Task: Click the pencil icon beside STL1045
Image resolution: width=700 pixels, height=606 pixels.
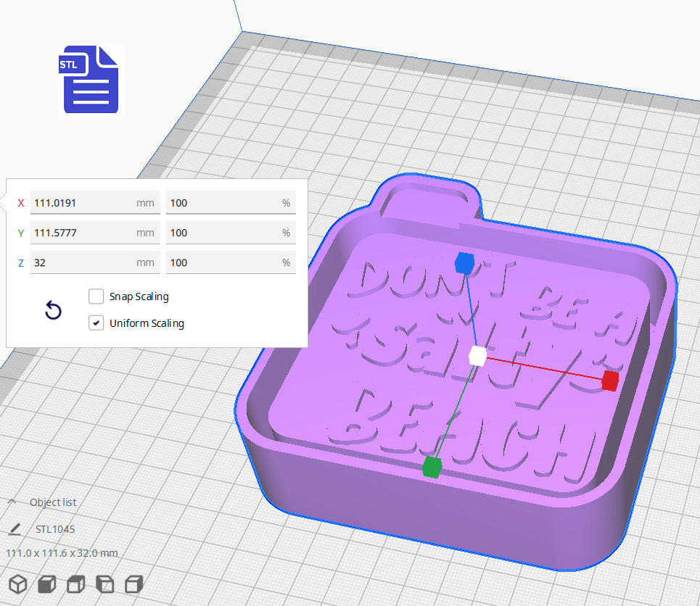Action: 15,528
